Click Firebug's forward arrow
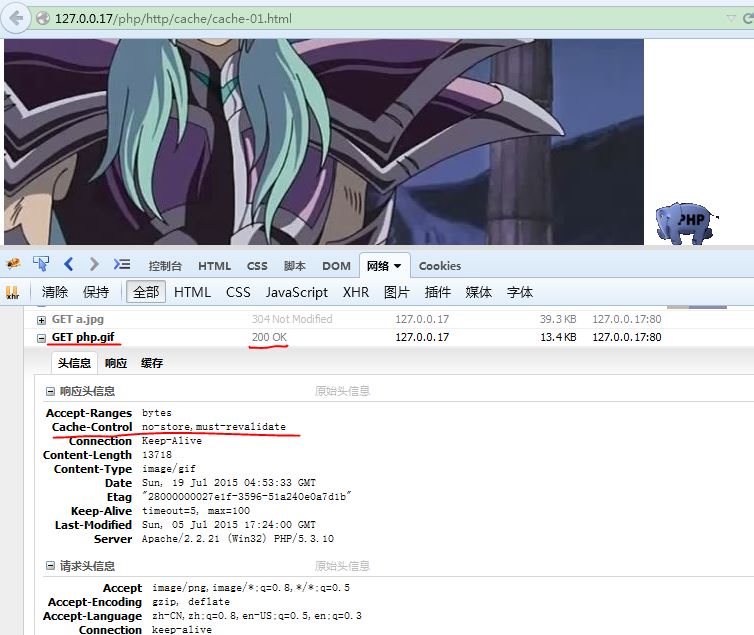 click(94, 264)
